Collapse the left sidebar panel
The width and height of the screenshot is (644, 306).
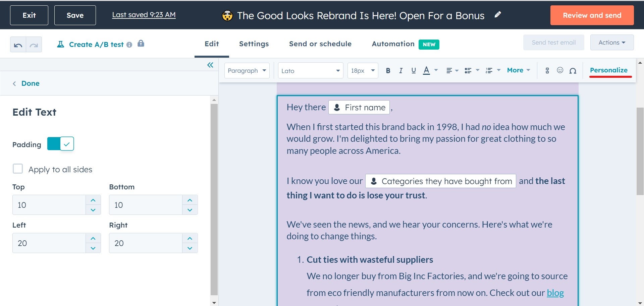pyautogui.click(x=210, y=65)
